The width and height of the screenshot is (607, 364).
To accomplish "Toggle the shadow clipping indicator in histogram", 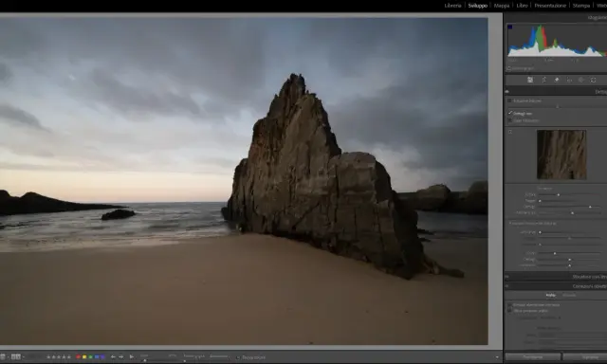I will 510,27.
